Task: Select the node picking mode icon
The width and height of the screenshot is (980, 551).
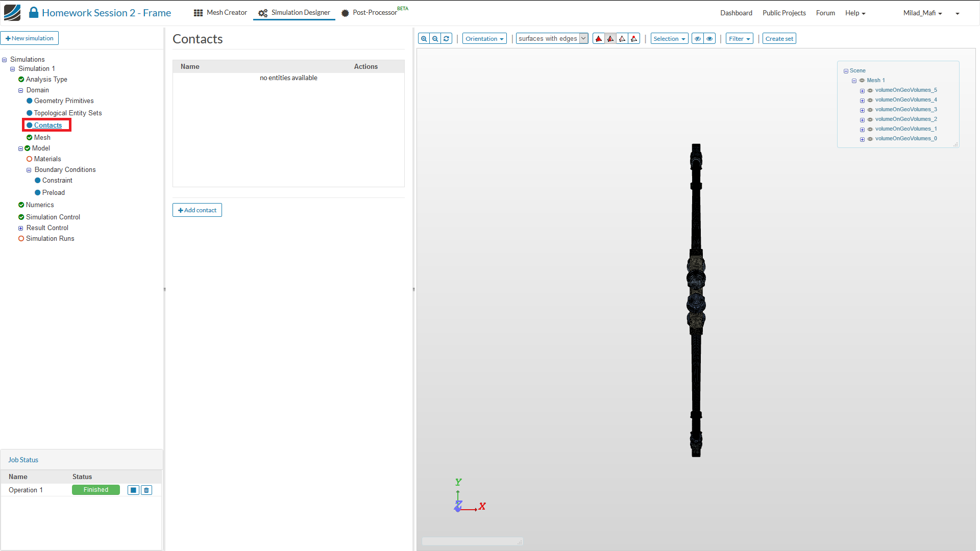Action: click(x=634, y=39)
